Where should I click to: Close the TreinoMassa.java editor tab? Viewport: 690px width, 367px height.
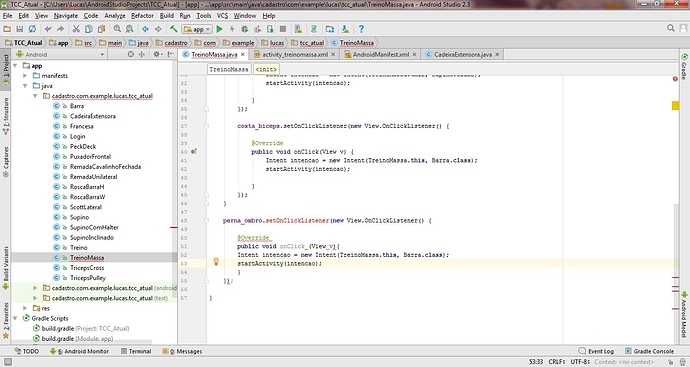242,55
